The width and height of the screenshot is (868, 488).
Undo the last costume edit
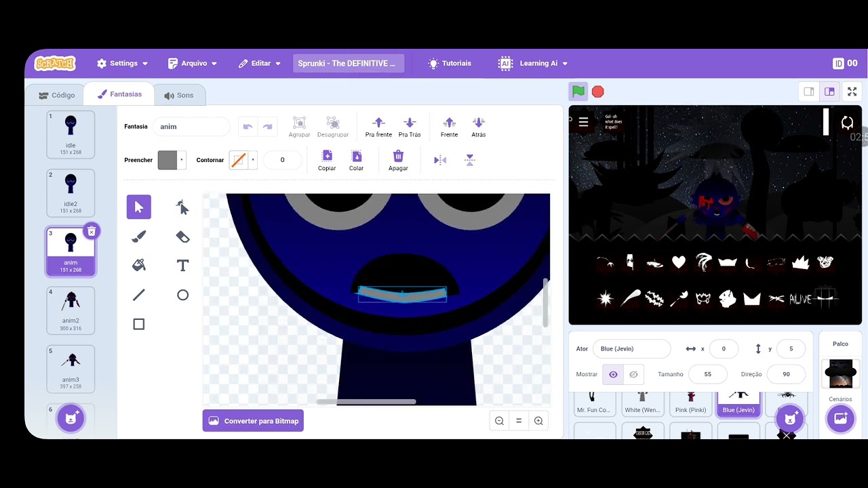click(248, 127)
